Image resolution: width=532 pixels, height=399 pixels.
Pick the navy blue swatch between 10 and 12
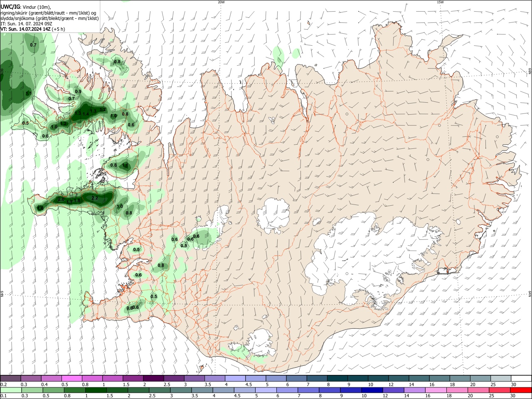click(x=372, y=390)
